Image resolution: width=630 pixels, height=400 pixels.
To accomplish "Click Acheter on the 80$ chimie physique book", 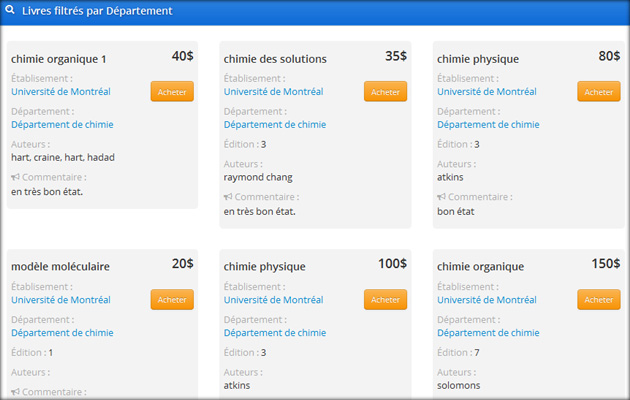I will (x=598, y=92).
